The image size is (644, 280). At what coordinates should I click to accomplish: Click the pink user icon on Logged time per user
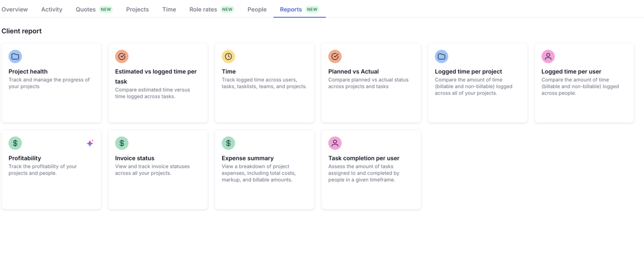(548, 57)
